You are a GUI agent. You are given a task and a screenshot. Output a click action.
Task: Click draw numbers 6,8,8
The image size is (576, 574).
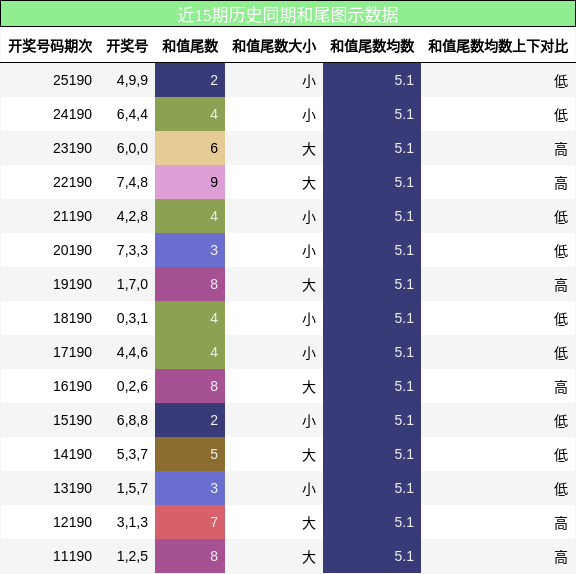[x=132, y=420]
